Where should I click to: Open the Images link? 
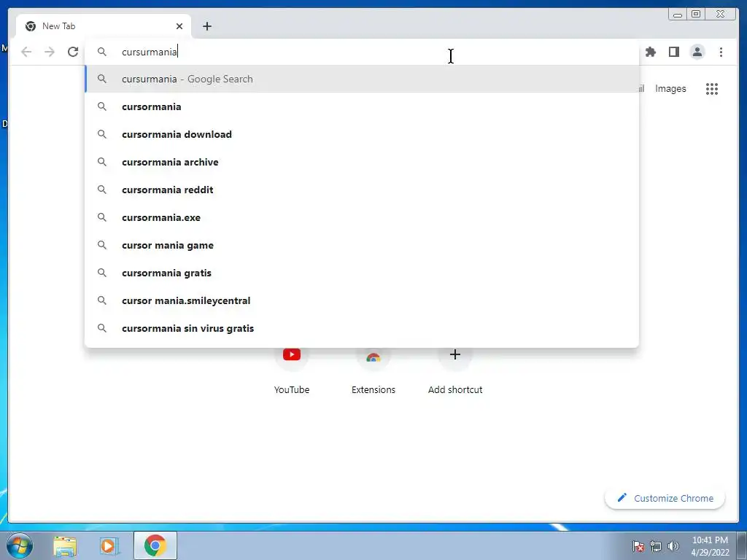pos(670,88)
